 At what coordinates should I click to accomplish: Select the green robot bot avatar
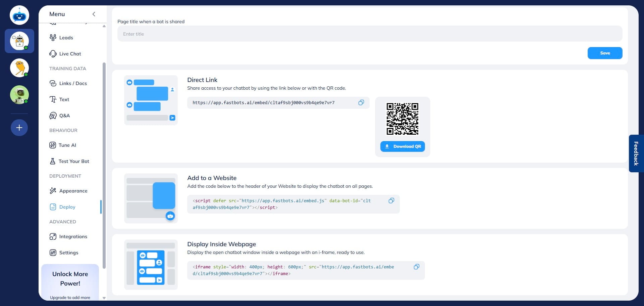(x=19, y=95)
